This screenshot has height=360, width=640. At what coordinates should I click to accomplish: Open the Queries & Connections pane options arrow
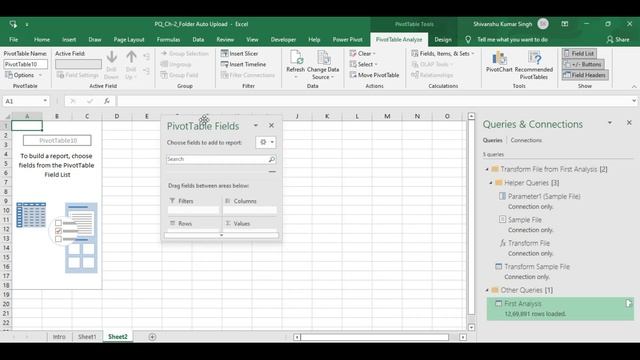coord(610,122)
